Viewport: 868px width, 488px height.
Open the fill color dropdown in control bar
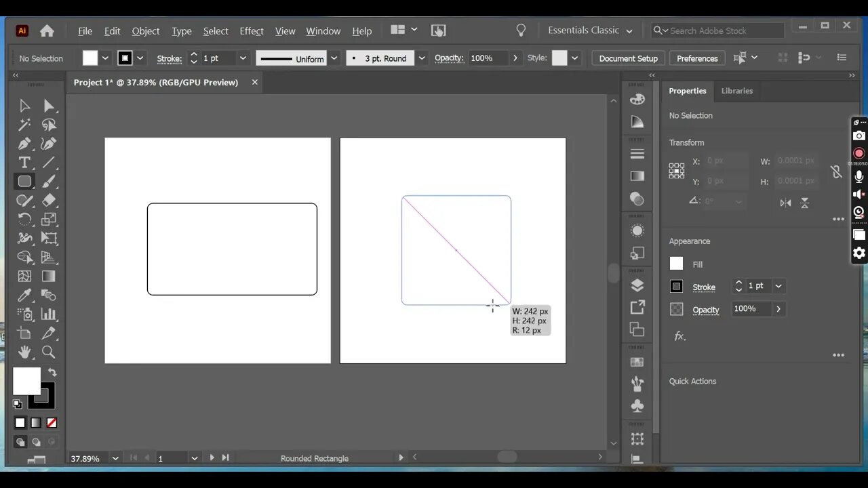[x=105, y=58]
